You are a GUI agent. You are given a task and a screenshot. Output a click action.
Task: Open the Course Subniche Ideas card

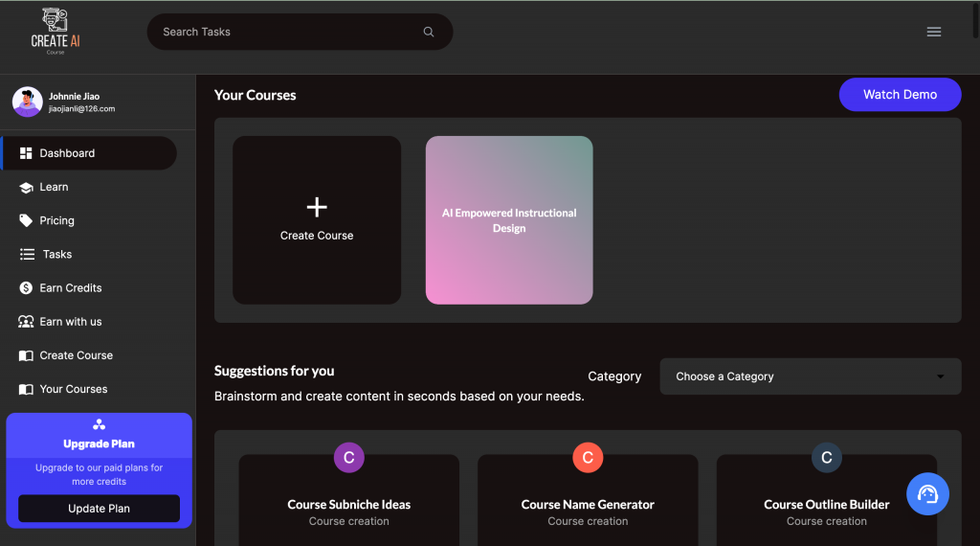click(x=348, y=500)
